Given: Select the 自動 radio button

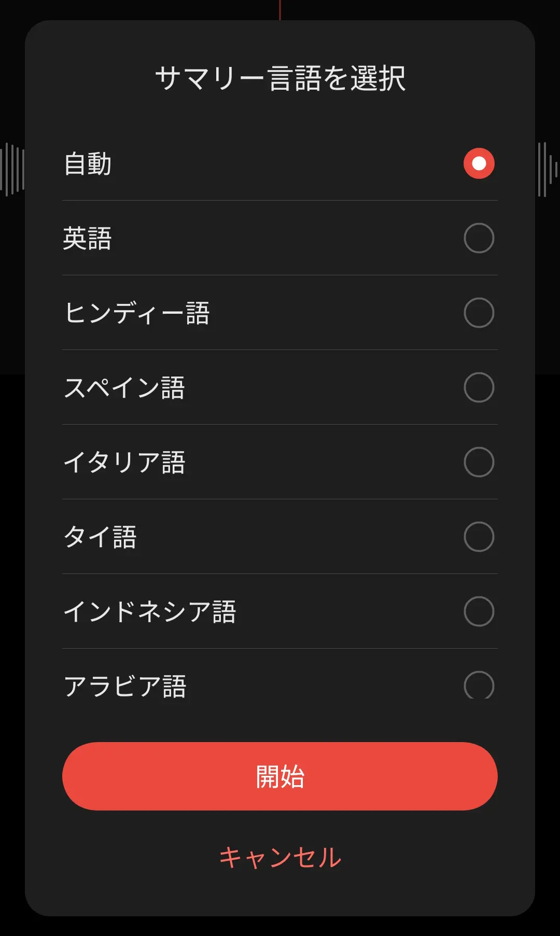Looking at the screenshot, I should tap(479, 163).
